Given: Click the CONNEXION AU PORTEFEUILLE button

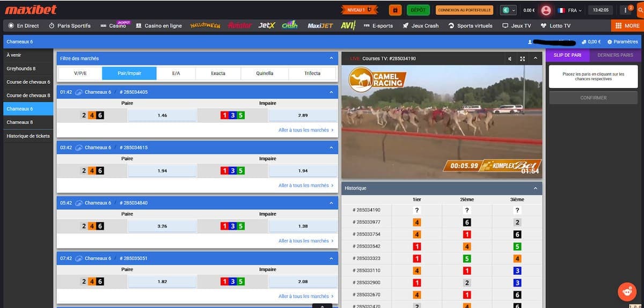Looking at the screenshot, I should point(465,10).
